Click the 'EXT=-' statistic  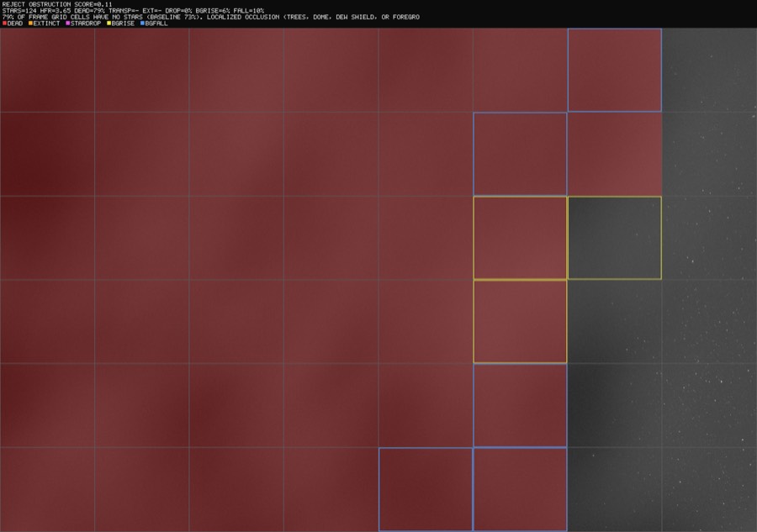coord(152,11)
